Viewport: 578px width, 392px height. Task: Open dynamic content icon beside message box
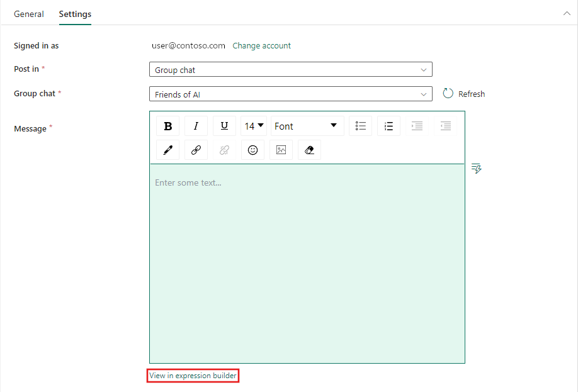point(476,169)
